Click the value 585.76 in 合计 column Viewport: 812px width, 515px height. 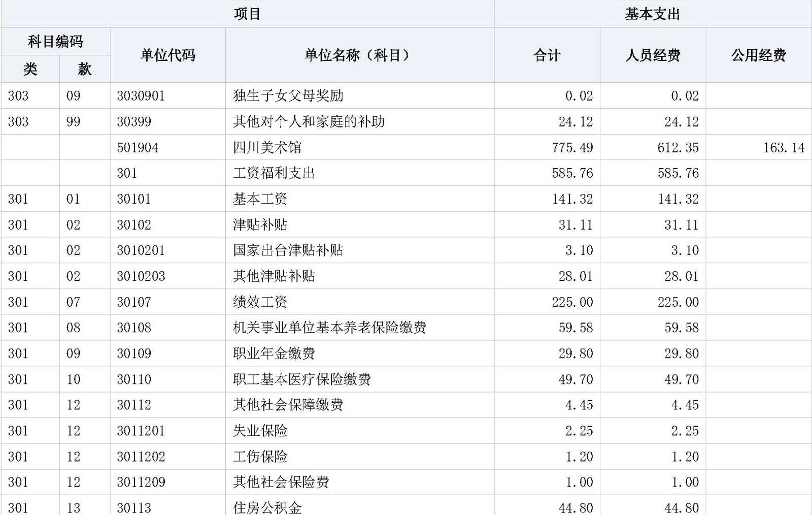(x=572, y=173)
